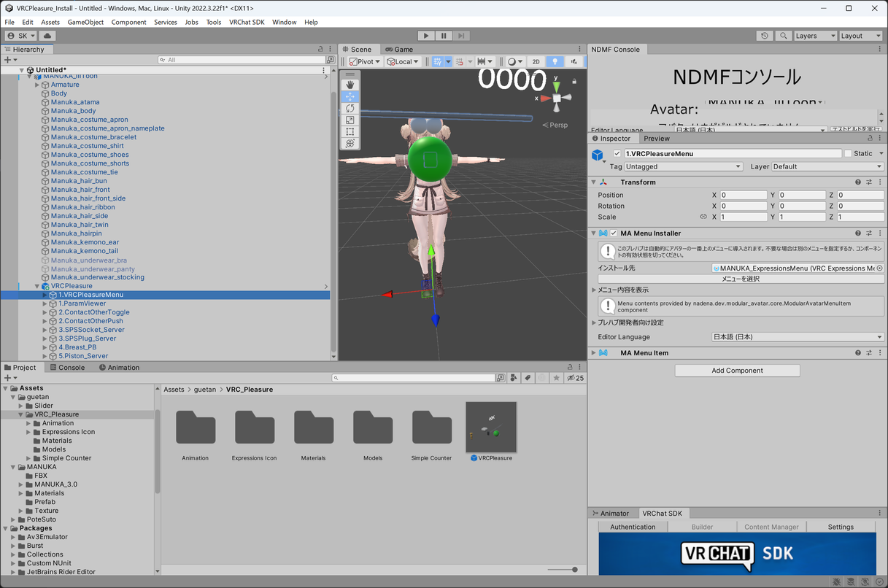
Task: Open the Local handle rotation dropdown
Action: 403,62
